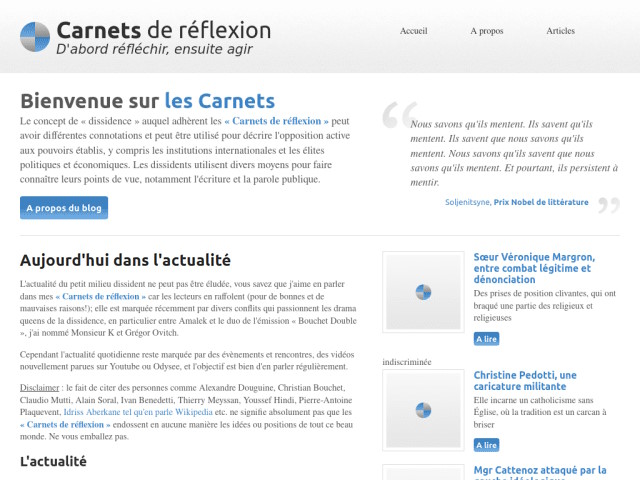Click the Soljenitsyne author name
640x480 pixels.
pyautogui.click(x=467, y=202)
